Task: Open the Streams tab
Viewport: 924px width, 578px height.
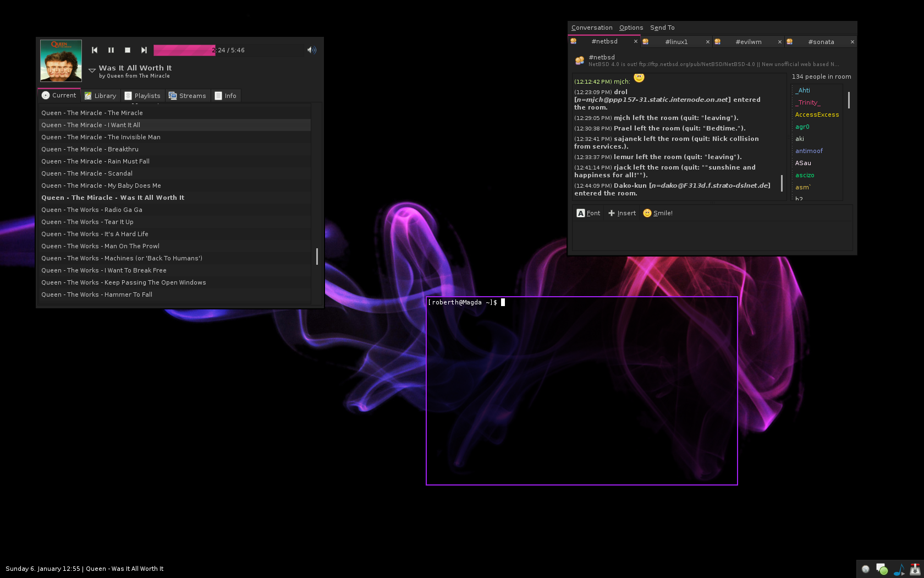Action: [188, 96]
